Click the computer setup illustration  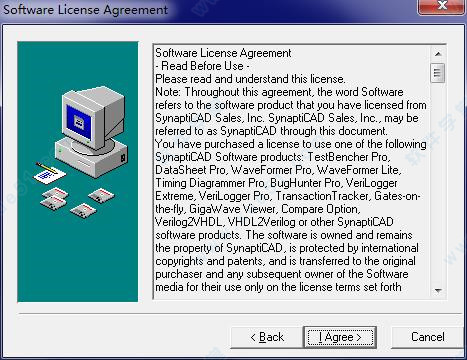pos(78,171)
